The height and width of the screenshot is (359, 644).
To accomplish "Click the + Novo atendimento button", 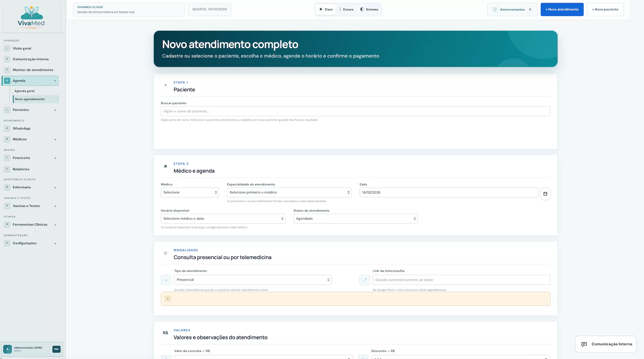I will point(562,9).
